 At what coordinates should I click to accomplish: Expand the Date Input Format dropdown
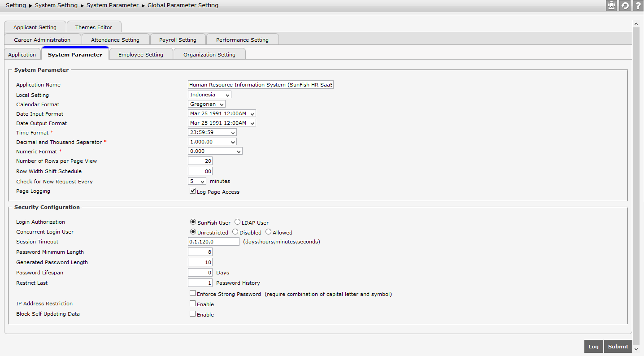point(222,113)
